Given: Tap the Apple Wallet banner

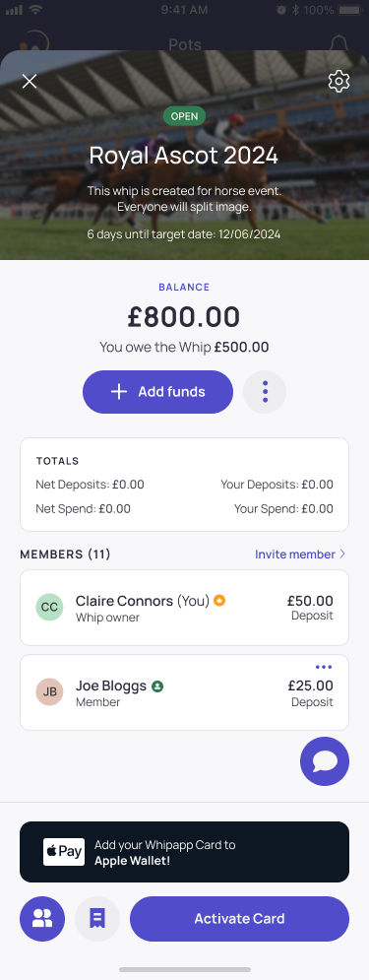Looking at the screenshot, I should (x=184, y=852).
